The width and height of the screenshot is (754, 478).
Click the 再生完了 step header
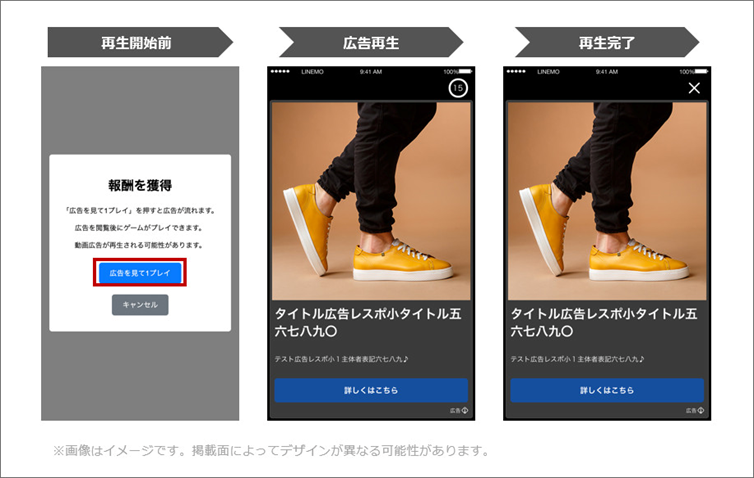(x=607, y=42)
